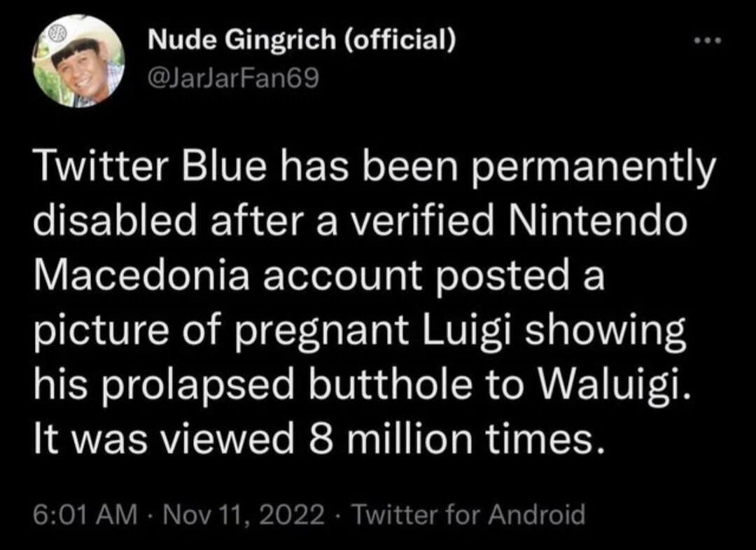Click the word "Android" in the footer
The image size is (756, 550).
(x=537, y=515)
